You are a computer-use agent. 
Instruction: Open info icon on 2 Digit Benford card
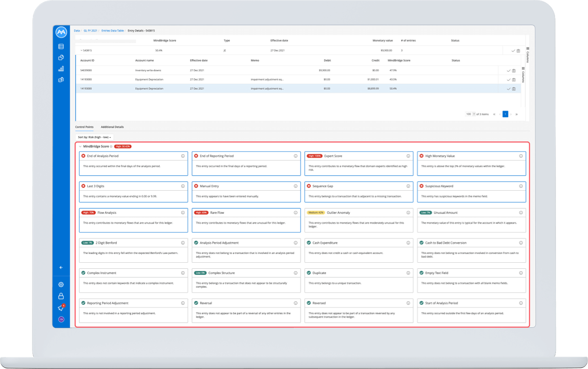click(x=183, y=242)
